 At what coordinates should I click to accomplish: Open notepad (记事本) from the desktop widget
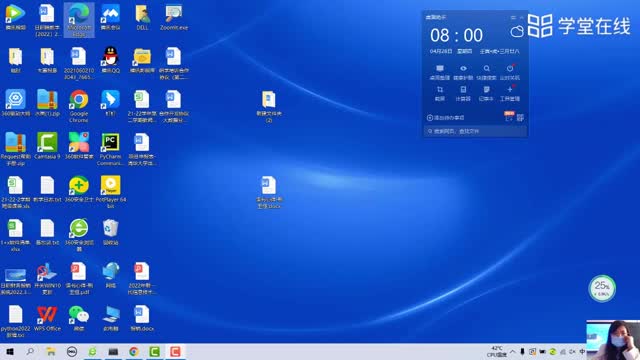(486, 93)
